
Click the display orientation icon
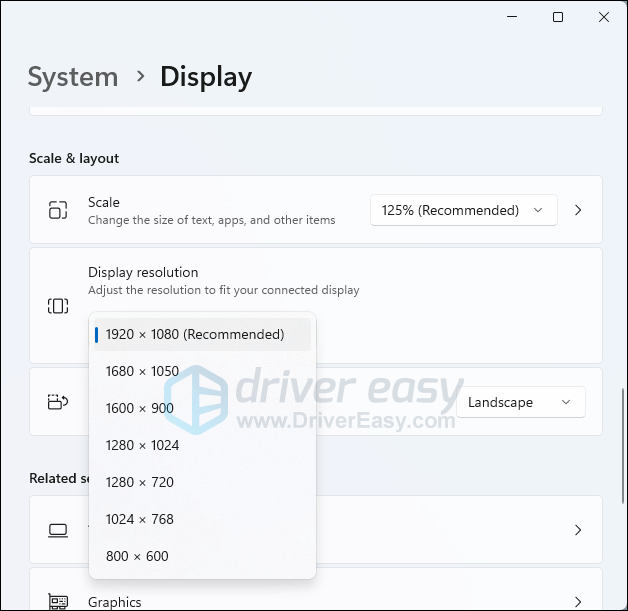(58, 402)
